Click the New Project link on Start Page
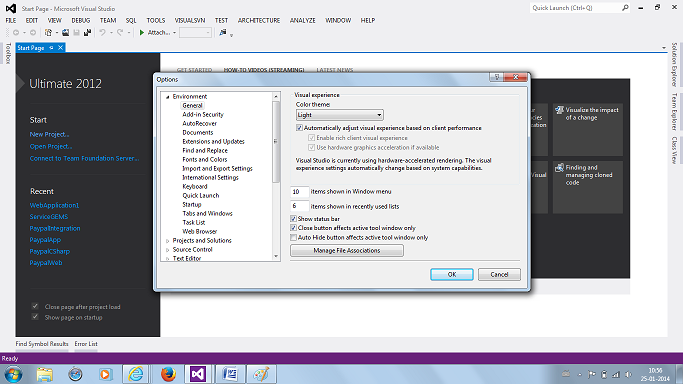 (49, 134)
